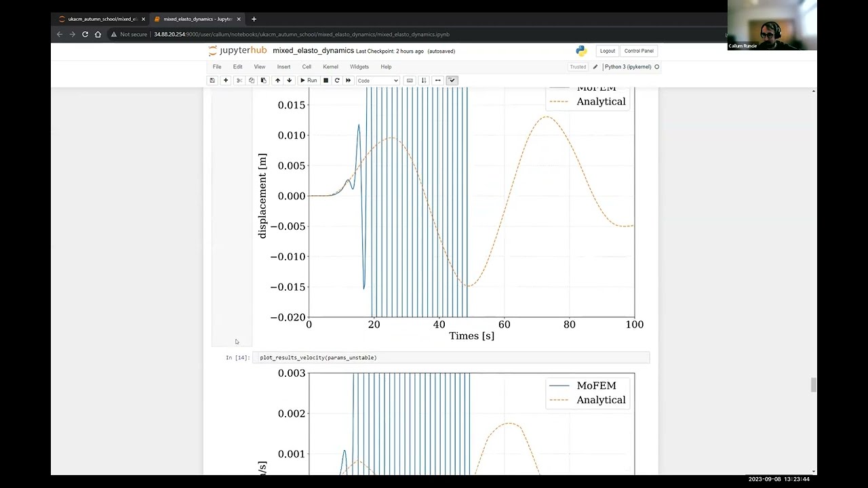Open the Control Panel
The height and width of the screenshot is (488, 868).
coord(639,51)
